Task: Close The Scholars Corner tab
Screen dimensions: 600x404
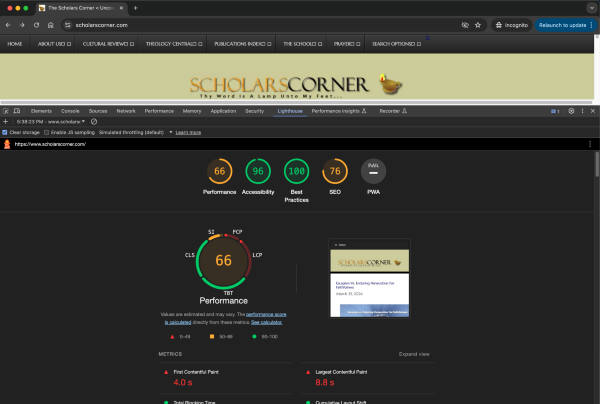Action: 121,8
